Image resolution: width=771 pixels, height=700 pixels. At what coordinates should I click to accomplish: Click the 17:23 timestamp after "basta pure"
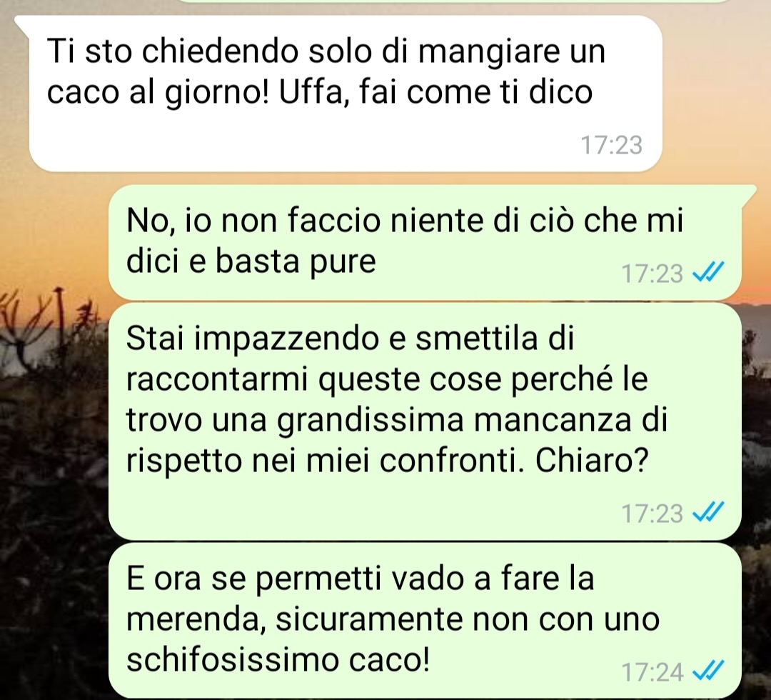652,274
